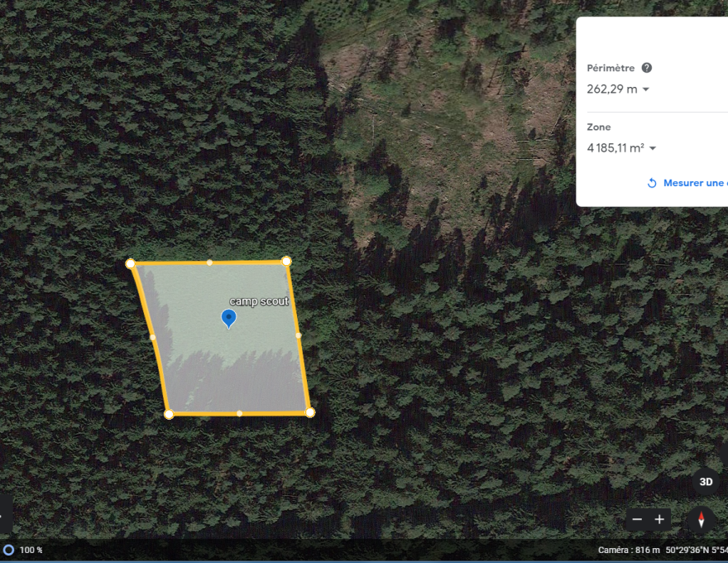Toggle the 3D view button
The height and width of the screenshot is (563, 728).
(x=706, y=481)
